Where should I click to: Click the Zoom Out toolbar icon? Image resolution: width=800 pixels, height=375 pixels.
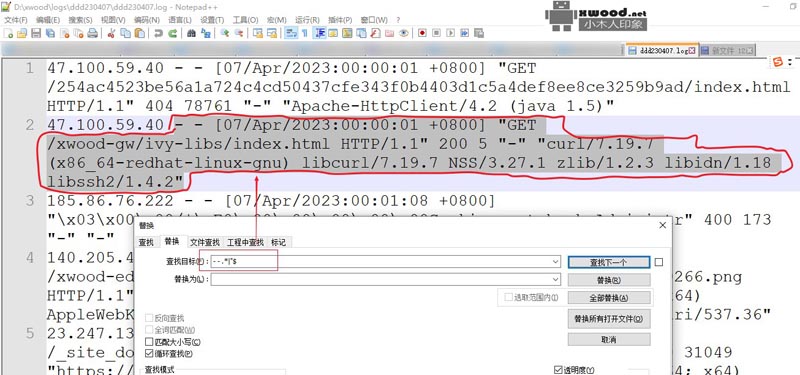pyautogui.click(x=238, y=33)
